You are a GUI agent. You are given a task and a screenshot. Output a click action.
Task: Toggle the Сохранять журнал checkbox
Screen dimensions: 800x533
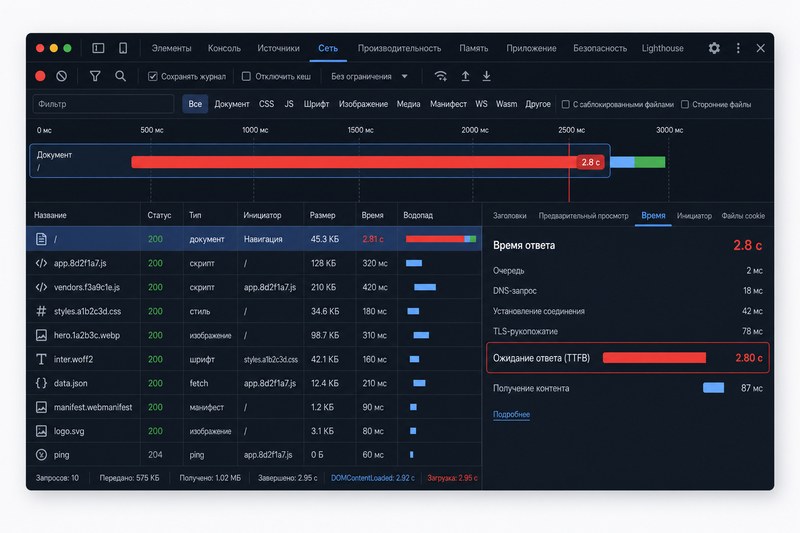click(x=153, y=76)
